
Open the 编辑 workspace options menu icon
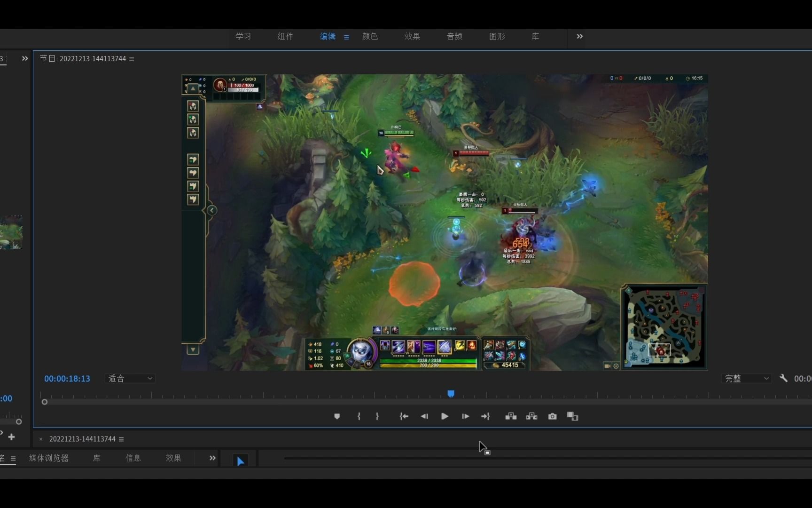coord(346,37)
